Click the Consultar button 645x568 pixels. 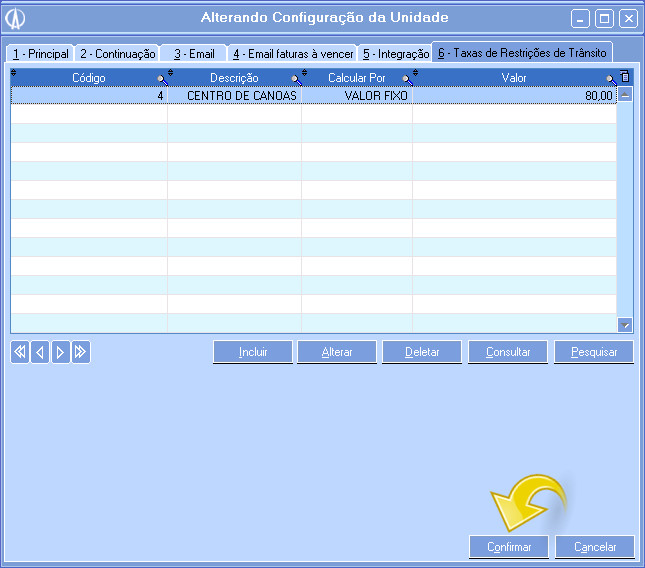pyautogui.click(x=508, y=352)
